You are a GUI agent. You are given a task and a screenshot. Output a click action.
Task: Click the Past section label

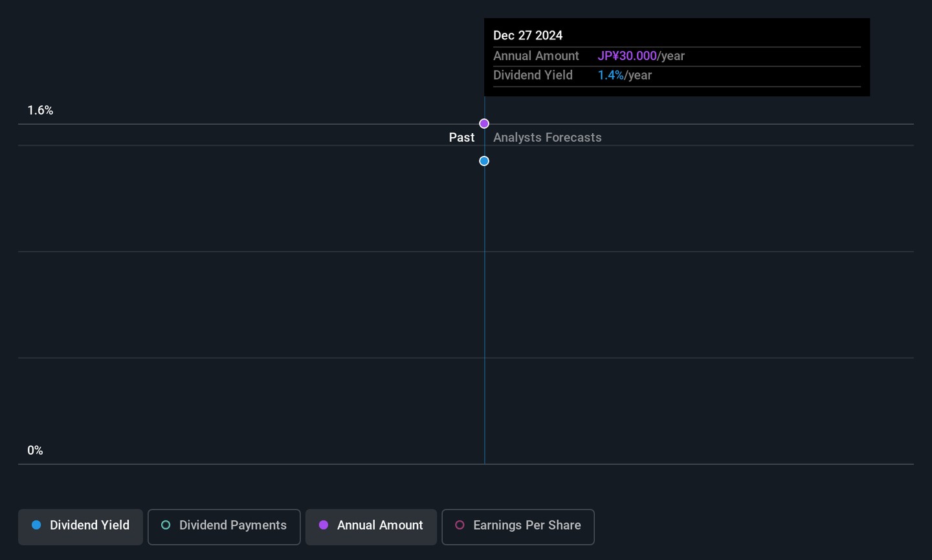(x=461, y=138)
